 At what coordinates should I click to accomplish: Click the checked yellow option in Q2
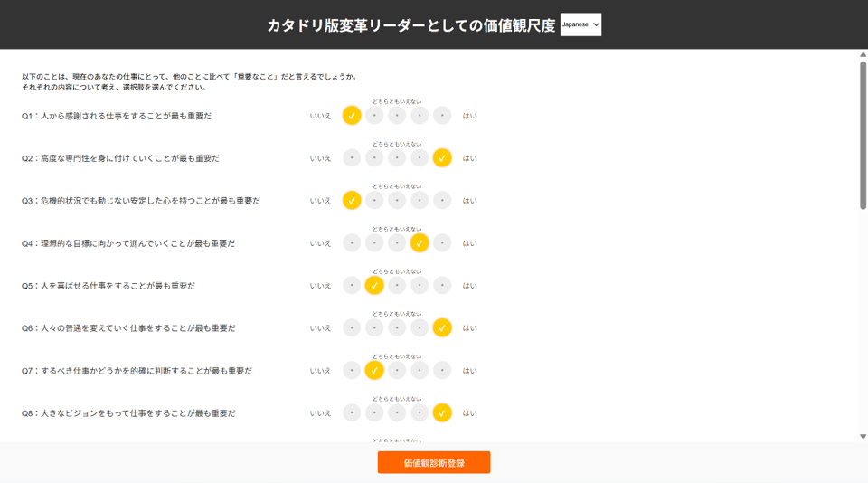tap(442, 158)
